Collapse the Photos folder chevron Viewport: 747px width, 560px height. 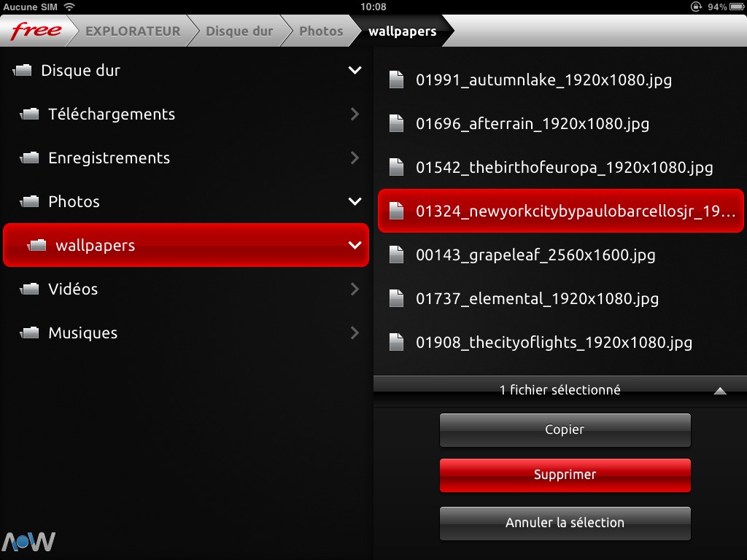[x=355, y=202]
